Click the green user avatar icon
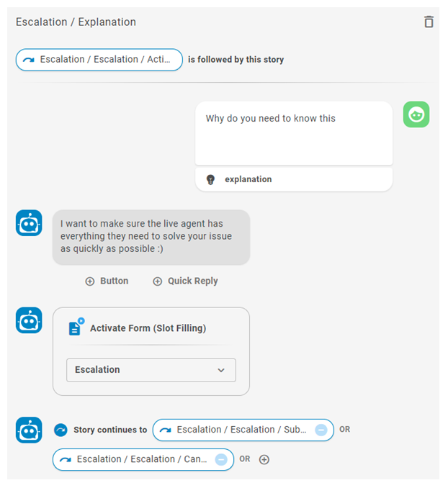 click(x=416, y=114)
